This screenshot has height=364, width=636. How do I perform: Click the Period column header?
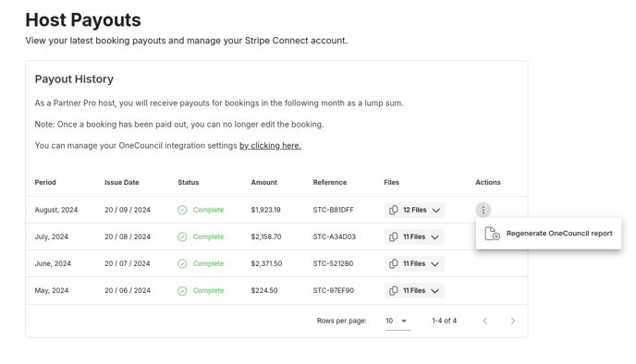(45, 182)
